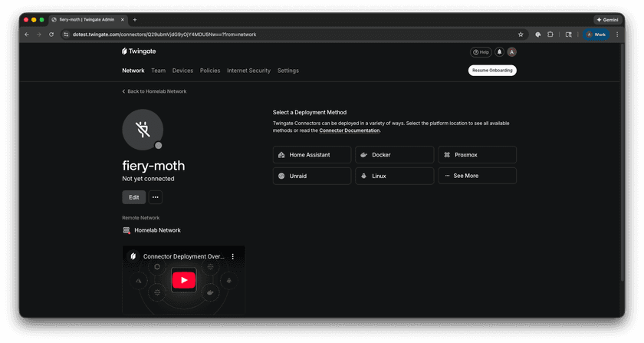
Task: Open the Work profile dropdown in Chrome
Action: [x=596, y=35]
